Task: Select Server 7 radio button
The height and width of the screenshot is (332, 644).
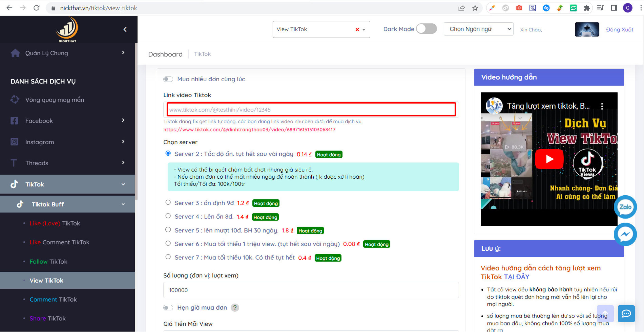Action: (x=168, y=257)
